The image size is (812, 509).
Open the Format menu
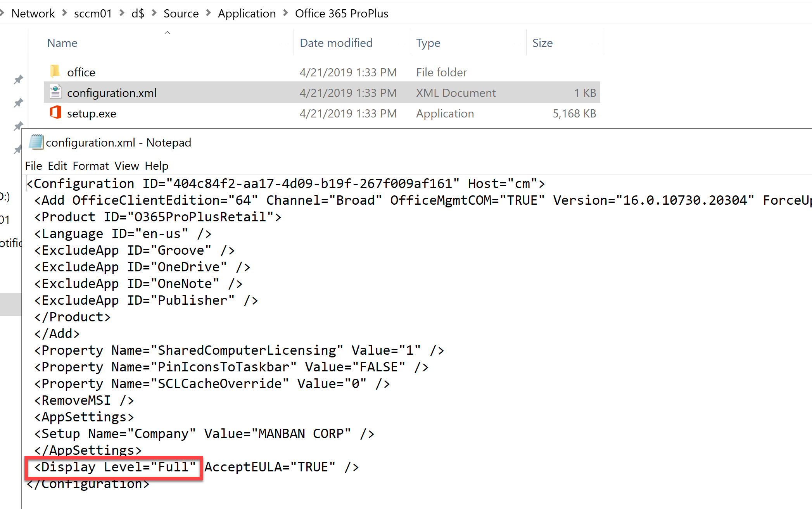[x=91, y=166]
